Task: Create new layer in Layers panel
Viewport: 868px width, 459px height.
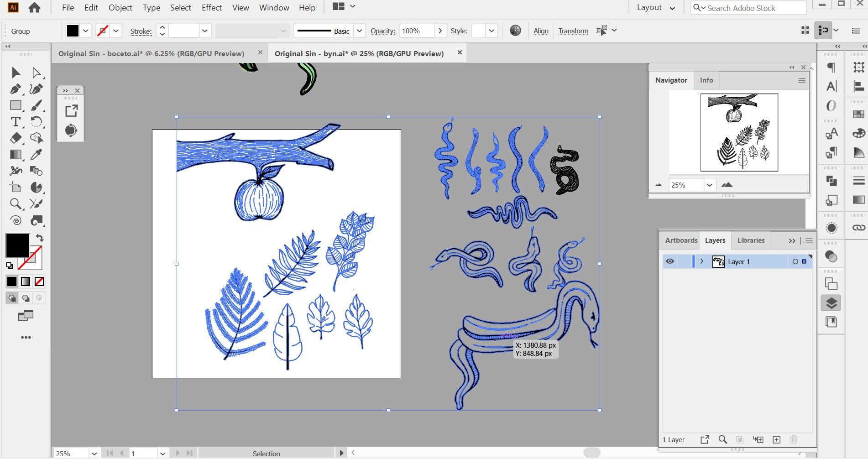Action: tap(776, 439)
